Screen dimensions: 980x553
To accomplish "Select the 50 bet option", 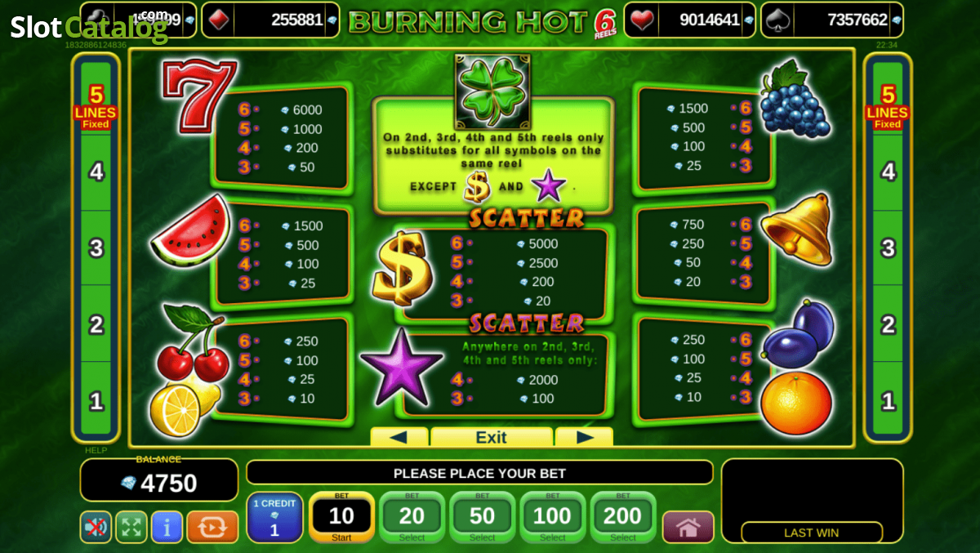I will pos(482,517).
